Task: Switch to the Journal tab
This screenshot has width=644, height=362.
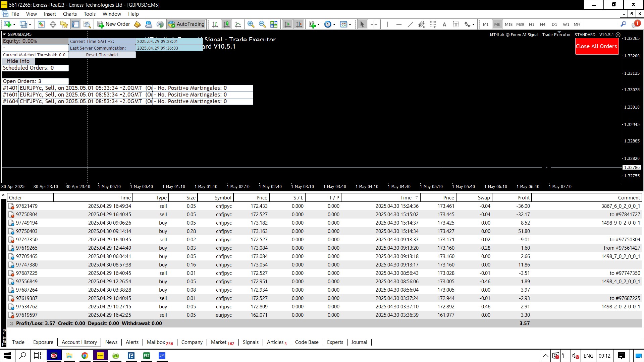Action: (x=359, y=342)
